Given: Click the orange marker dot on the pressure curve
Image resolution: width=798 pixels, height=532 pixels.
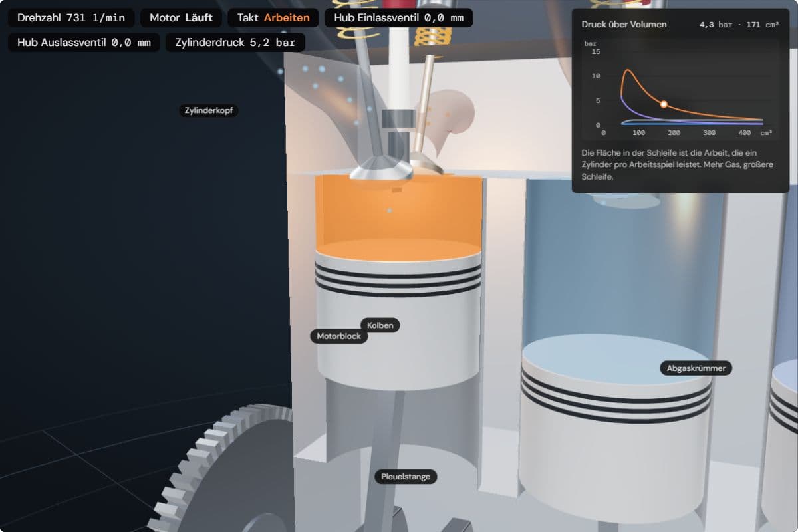Looking at the screenshot, I should click(664, 104).
